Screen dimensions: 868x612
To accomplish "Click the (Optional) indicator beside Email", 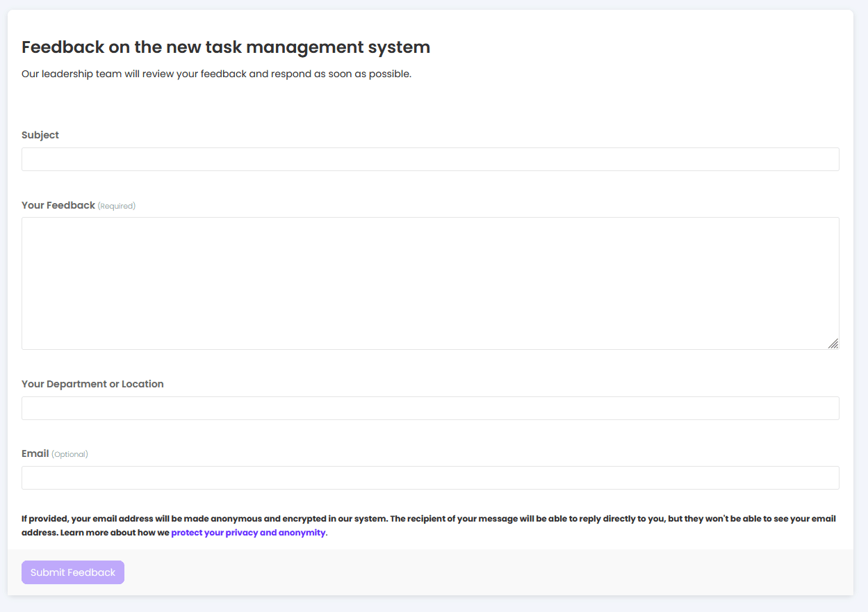I will pos(69,454).
